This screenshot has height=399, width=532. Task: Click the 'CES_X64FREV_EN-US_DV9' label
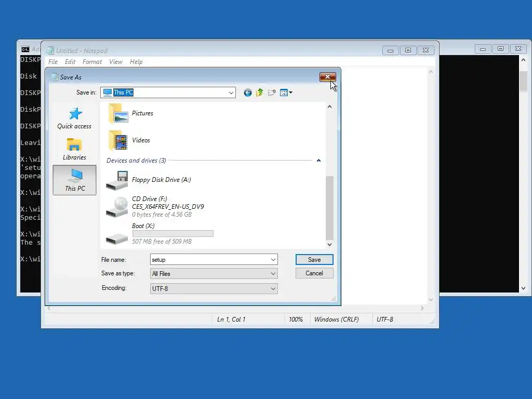pyautogui.click(x=168, y=207)
